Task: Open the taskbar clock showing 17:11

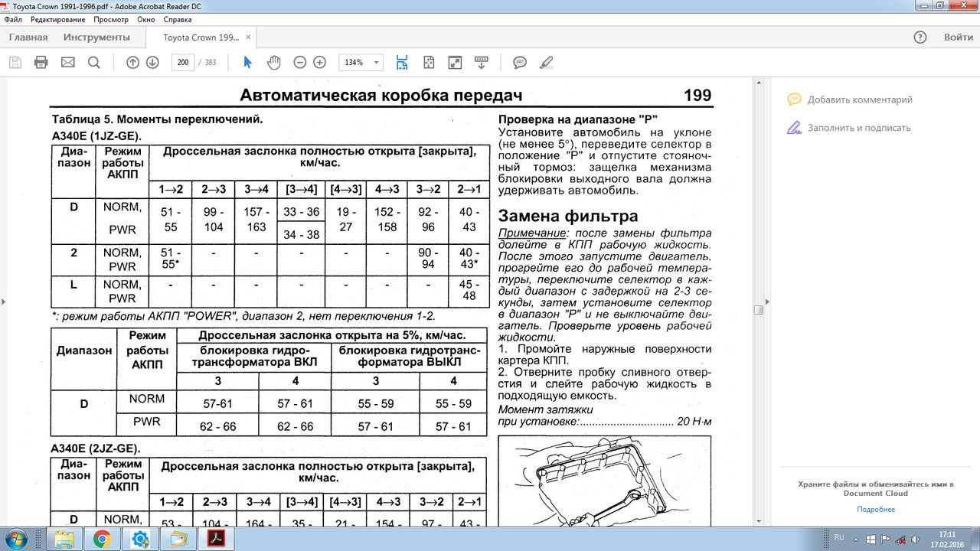Action: (947, 539)
